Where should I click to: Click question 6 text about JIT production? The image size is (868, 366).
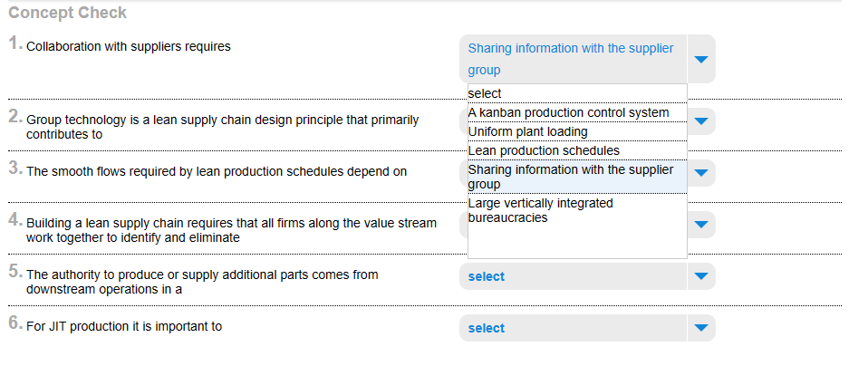[x=124, y=327]
